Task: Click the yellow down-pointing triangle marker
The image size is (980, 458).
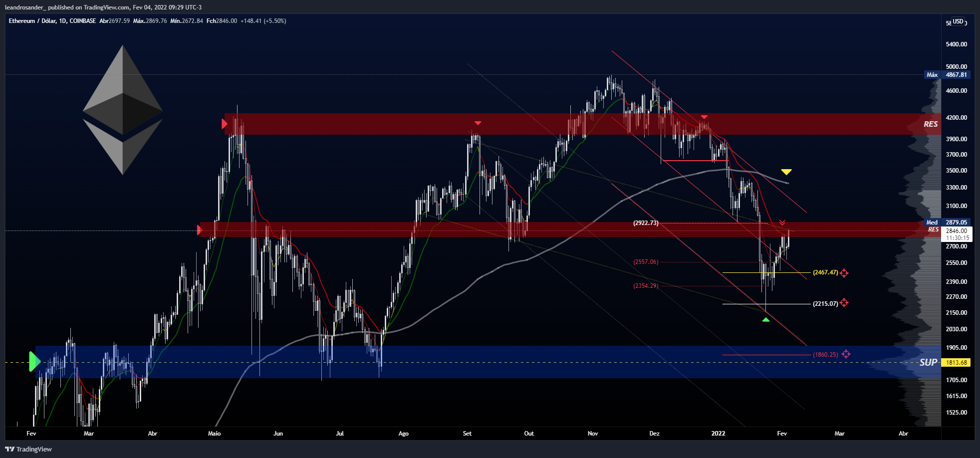Action: pyautogui.click(x=786, y=172)
